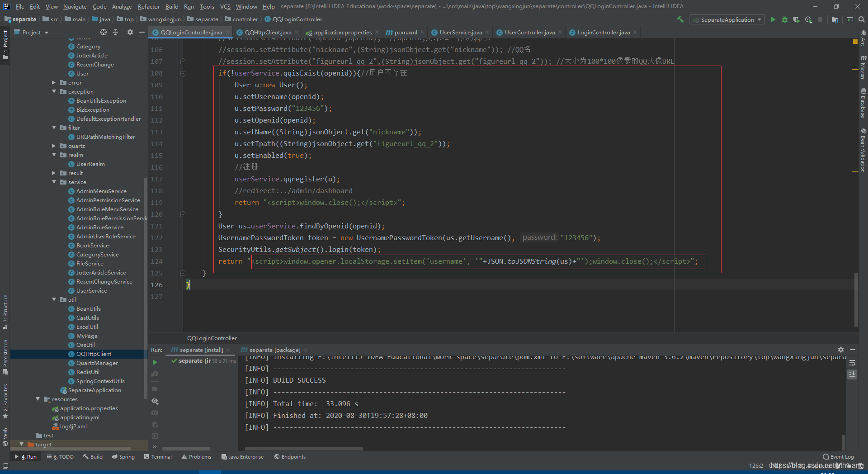This screenshot has height=474, width=868.
Task: Click controller breadcrumb in navigation bar
Action: click(x=245, y=19)
